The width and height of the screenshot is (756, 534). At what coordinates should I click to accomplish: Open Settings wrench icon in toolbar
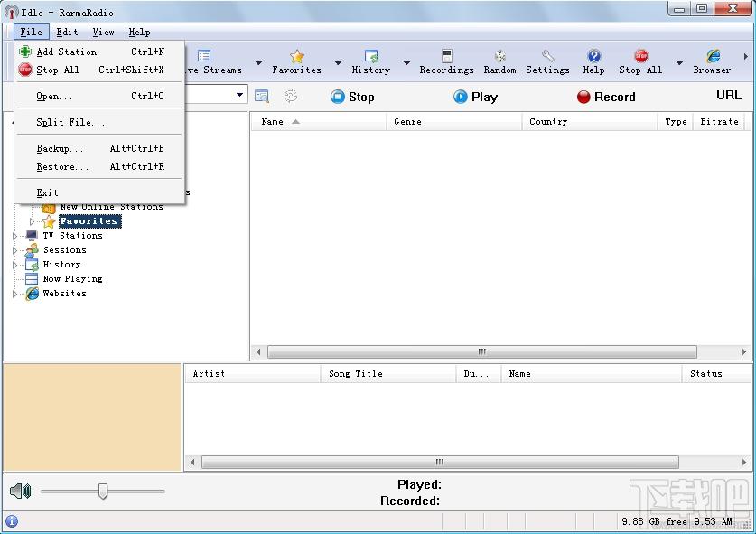click(x=547, y=56)
